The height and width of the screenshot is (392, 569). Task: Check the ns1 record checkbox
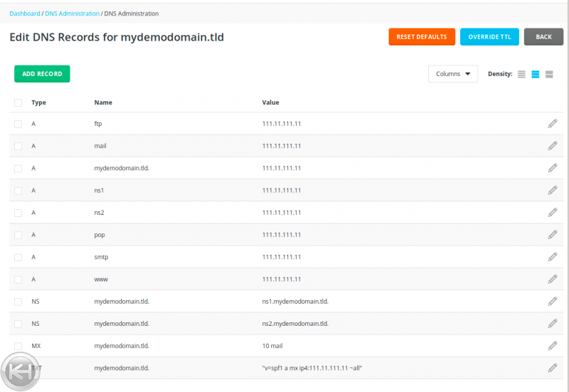[x=18, y=191]
